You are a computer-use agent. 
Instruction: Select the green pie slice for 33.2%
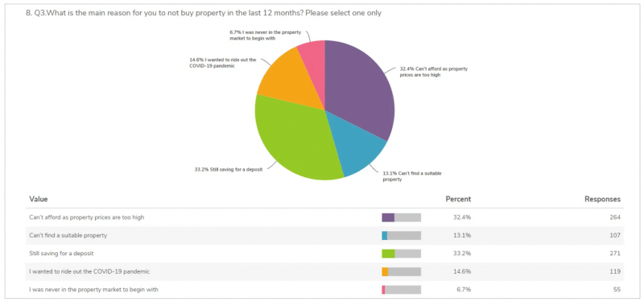[295, 139]
